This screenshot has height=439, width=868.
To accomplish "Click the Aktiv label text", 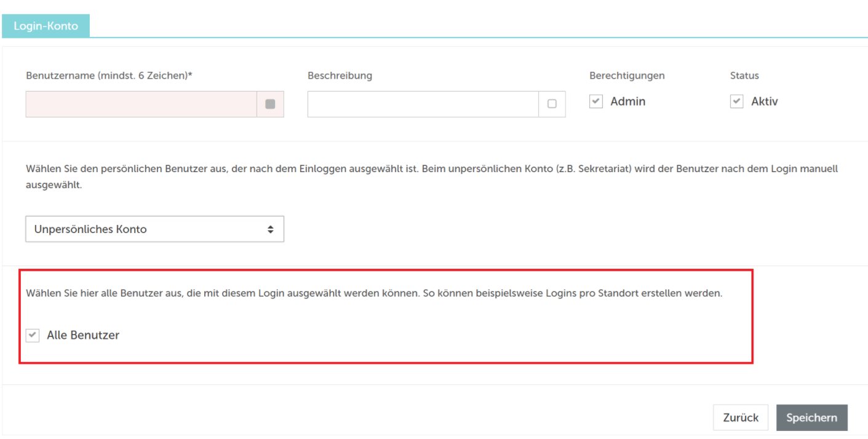I will (x=764, y=101).
